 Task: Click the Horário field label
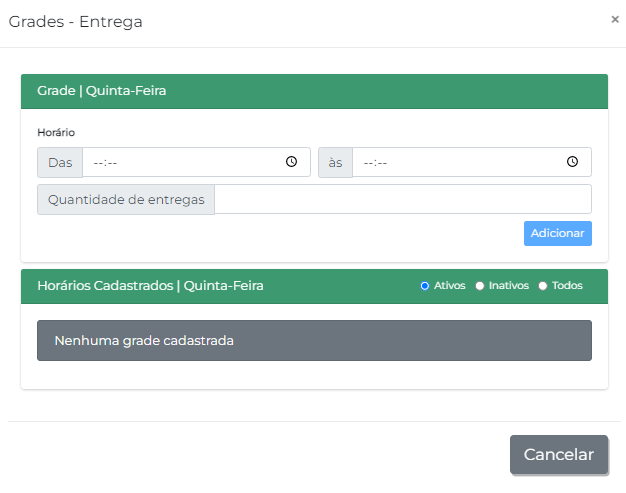pos(56,132)
